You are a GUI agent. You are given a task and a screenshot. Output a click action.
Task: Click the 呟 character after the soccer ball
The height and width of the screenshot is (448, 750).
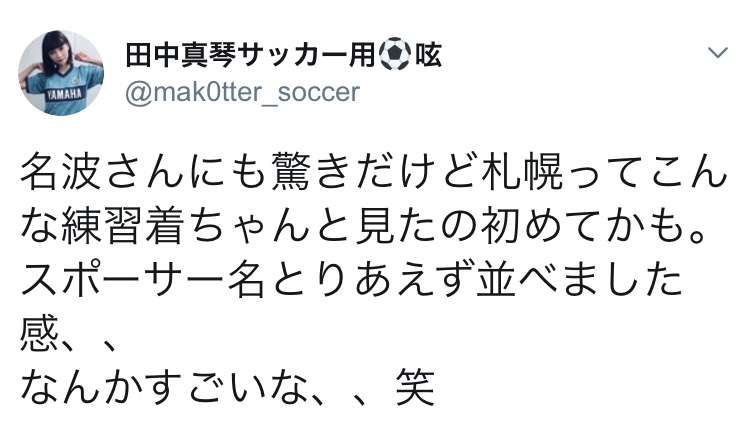[x=426, y=55]
